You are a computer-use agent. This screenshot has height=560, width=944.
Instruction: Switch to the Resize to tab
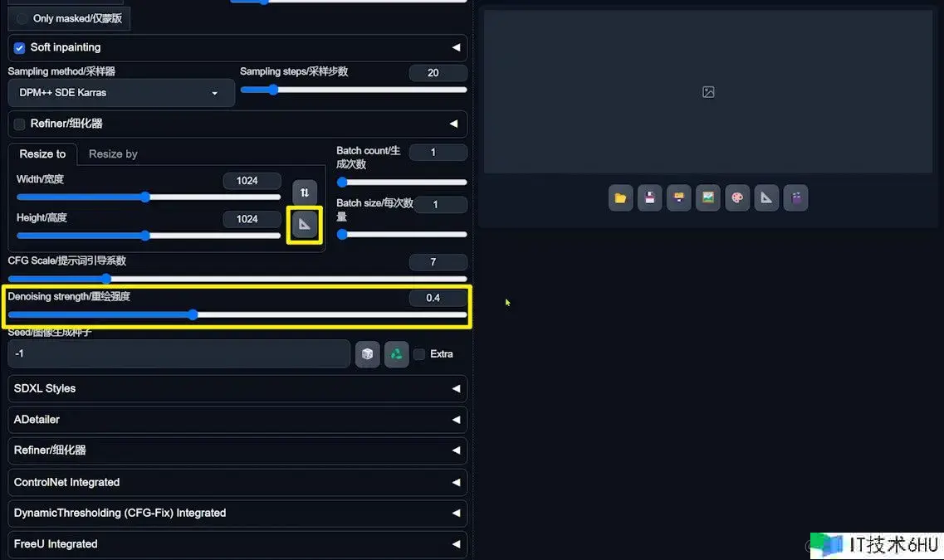42,154
